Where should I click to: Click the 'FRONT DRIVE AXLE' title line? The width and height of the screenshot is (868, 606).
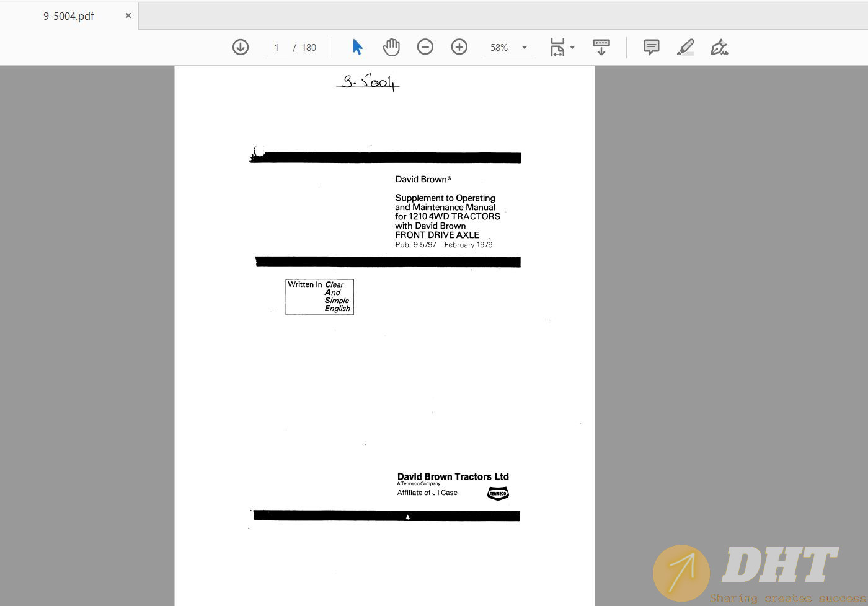(x=437, y=235)
